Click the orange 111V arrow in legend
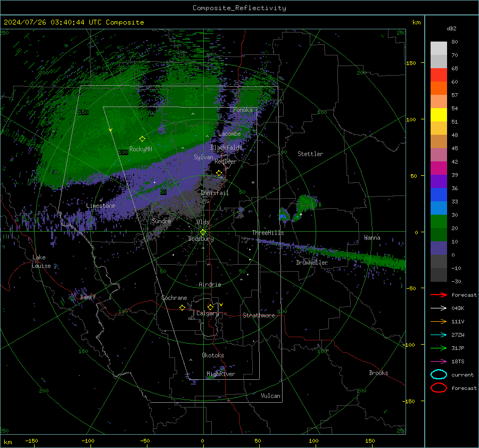Screen dimensions: 479x448 click(439, 321)
